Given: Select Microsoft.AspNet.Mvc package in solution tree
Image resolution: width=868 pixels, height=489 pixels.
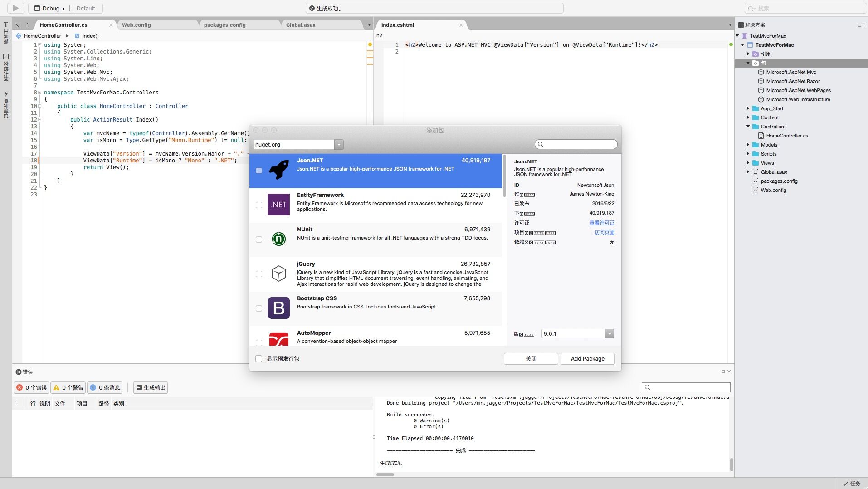Looking at the screenshot, I should [x=791, y=72].
